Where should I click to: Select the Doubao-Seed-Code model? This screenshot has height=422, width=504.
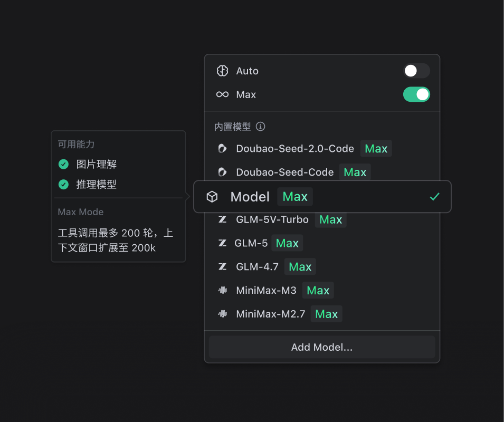(322, 172)
